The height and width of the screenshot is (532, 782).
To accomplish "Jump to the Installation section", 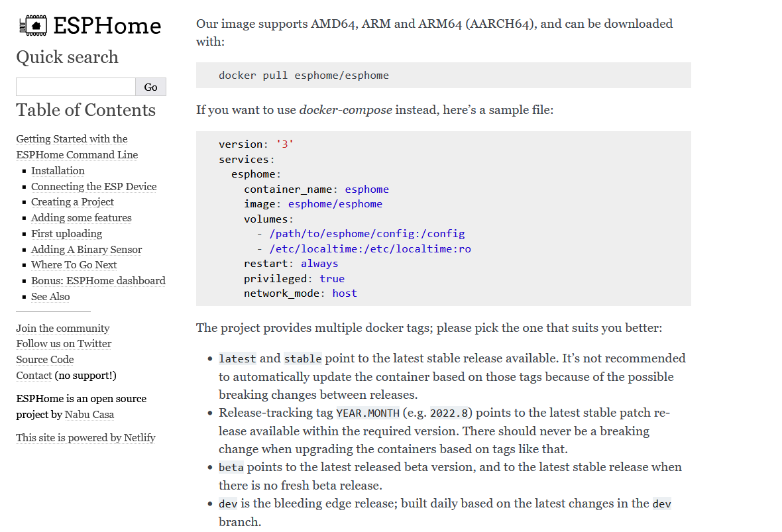I will (x=58, y=170).
